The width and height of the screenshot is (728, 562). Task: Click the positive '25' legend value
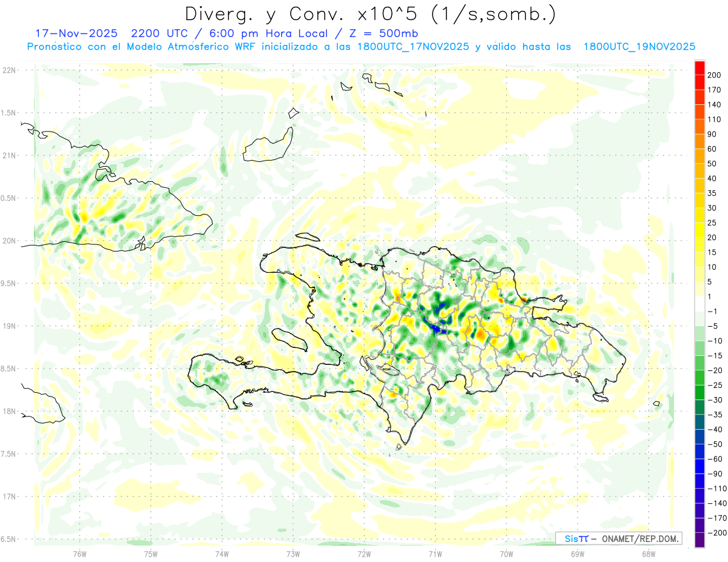pyautogui.click(x=713, y=222)
